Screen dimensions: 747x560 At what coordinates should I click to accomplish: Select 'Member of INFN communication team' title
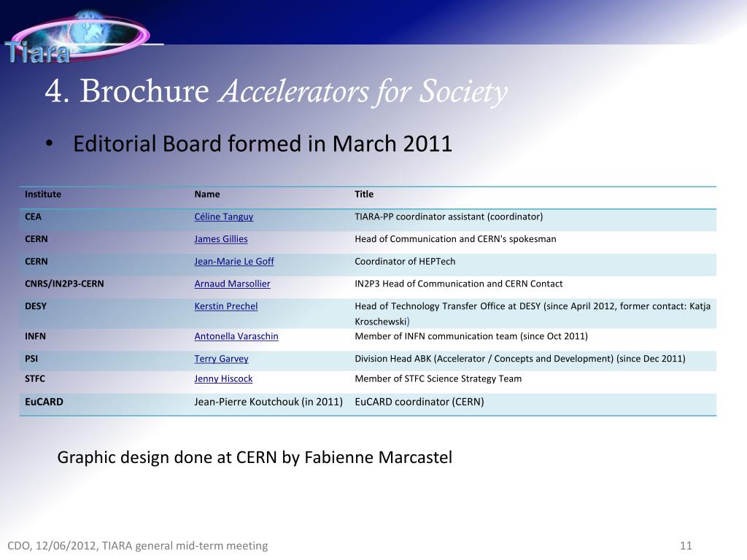tap(436, 336)
